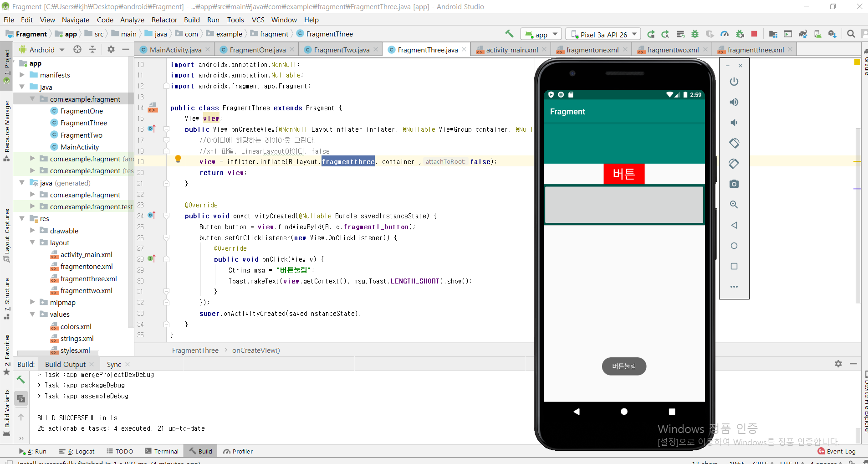Image resolution: width=868 pixels, height=464 pixels.
Task: Open the Refactor menu
Action: click(164, 20)
